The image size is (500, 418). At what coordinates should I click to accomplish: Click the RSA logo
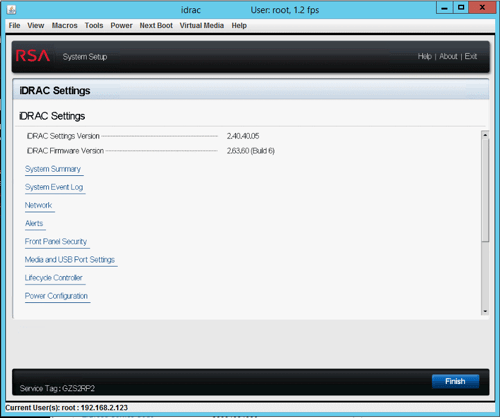(33, 56)
